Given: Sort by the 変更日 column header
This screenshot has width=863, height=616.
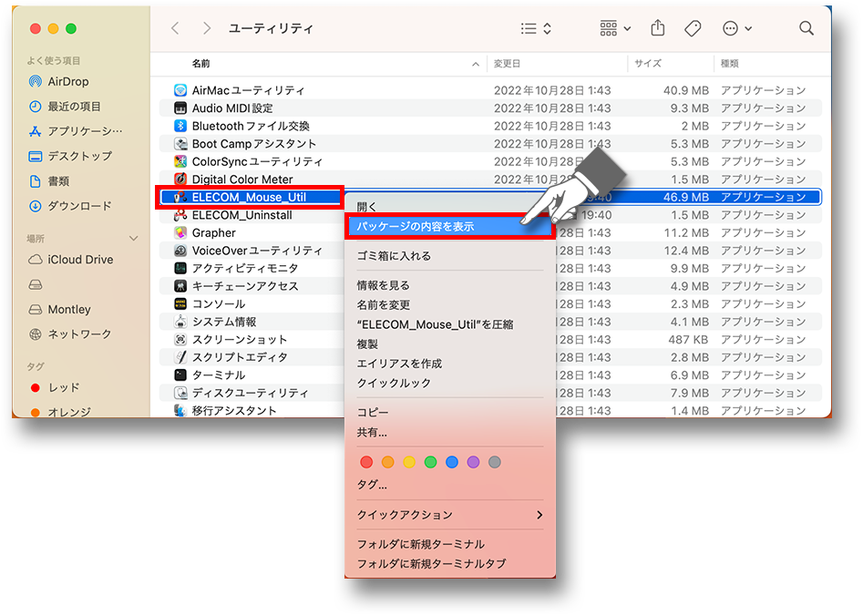Looking at the screenshot, I should point(507,64).
